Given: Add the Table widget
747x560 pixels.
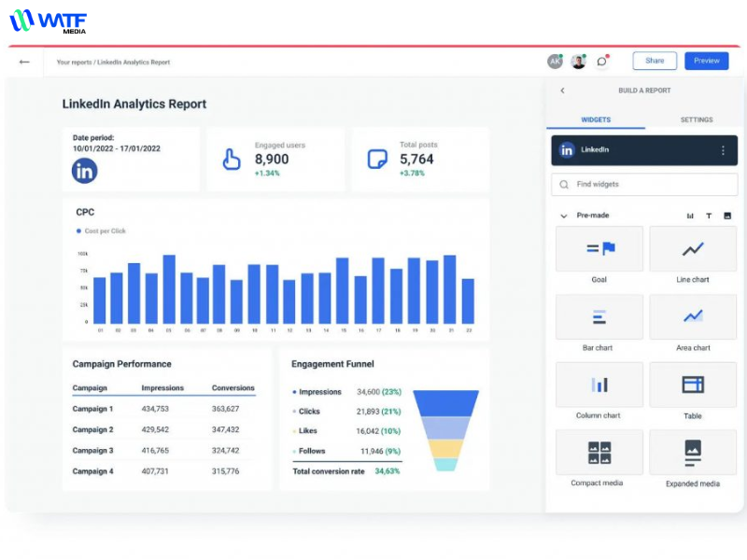Looking at the screenshot, I should [693, 385].
